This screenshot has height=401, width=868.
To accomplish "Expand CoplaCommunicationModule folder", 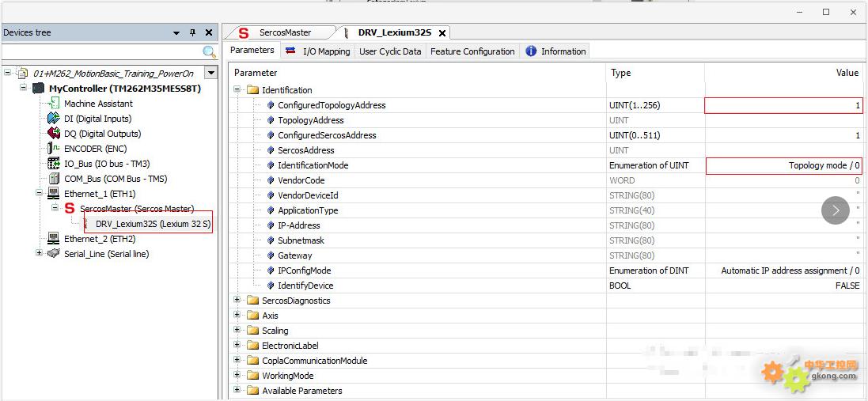I will click(237, 360).
